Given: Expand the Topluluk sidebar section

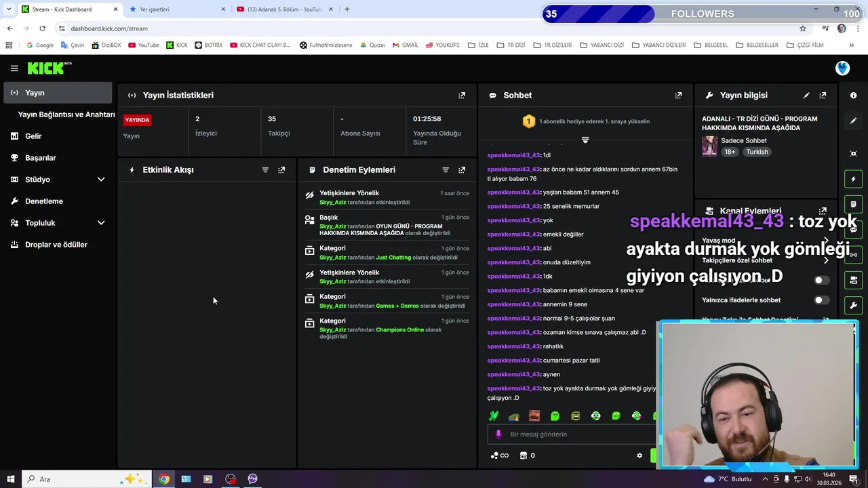Looking at the screenshot, I should 101,223.
